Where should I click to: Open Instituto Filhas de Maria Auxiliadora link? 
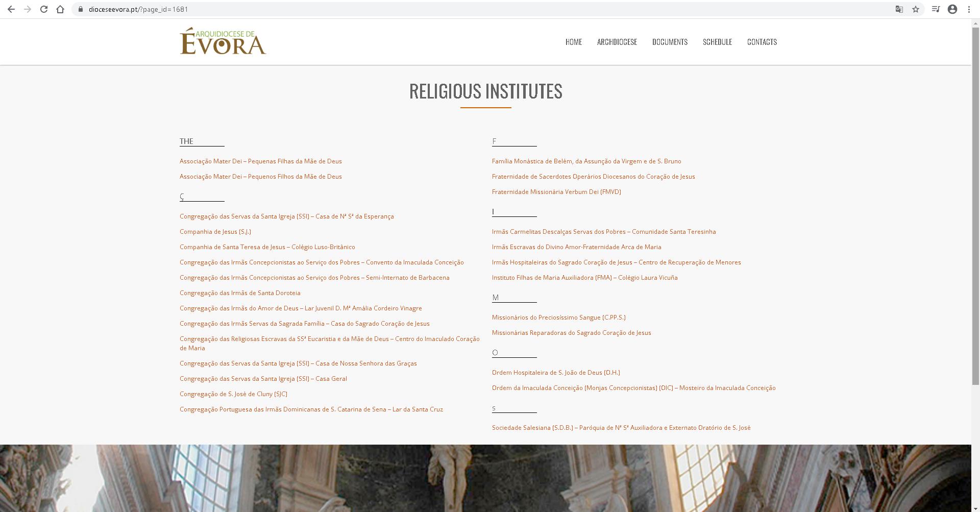(x=585, y=278)
